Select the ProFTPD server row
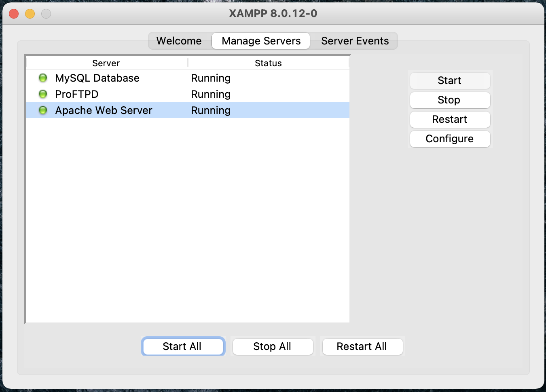 point(188,94)
